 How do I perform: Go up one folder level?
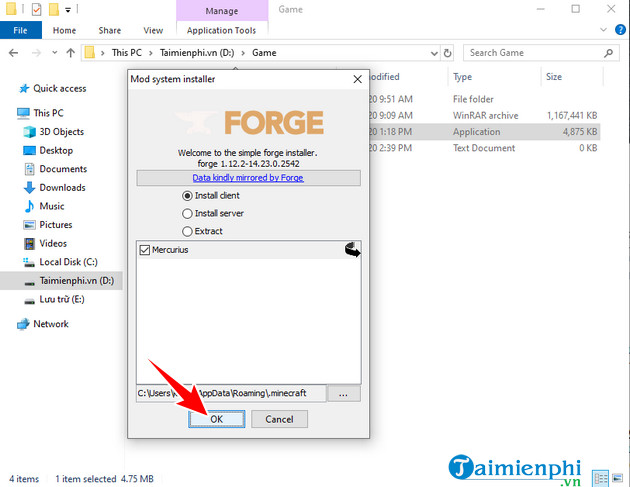pyautogui.click(x=71, y=53)
